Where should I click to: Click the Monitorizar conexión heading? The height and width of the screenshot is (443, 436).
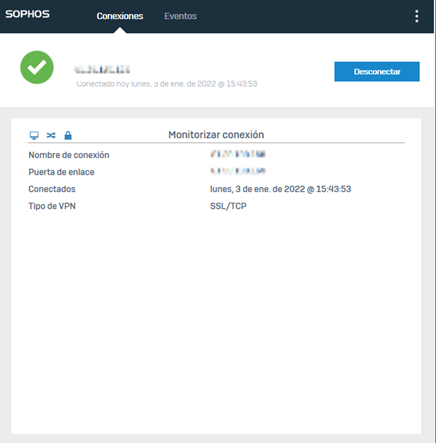[216, 135]
